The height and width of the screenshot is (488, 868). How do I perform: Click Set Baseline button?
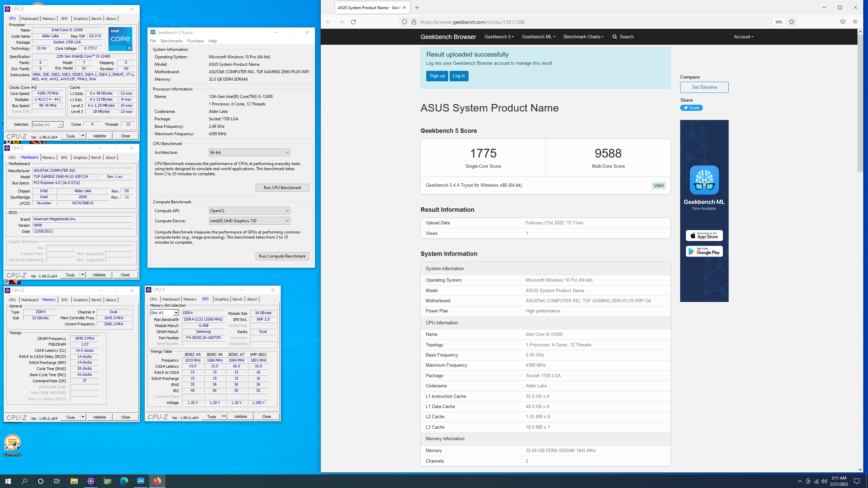click(704, 87)
